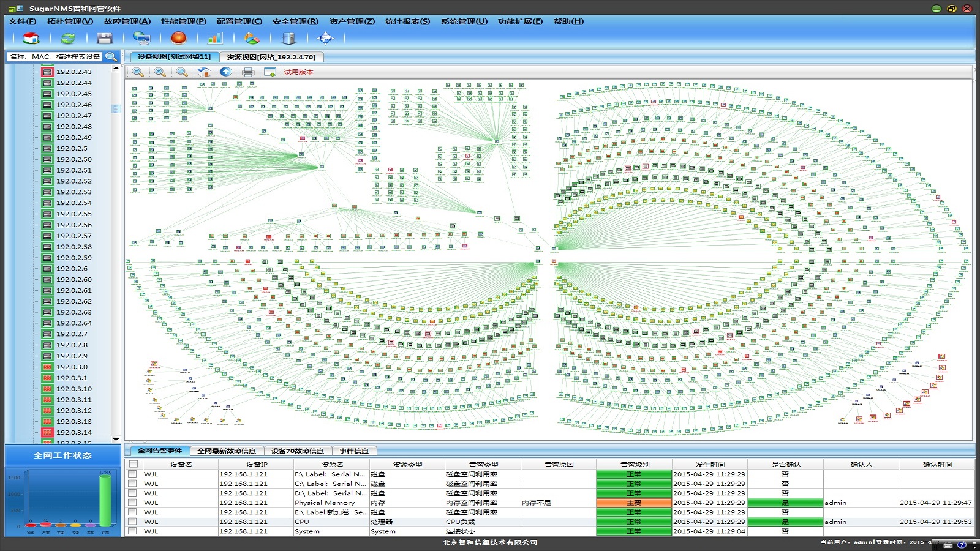Open the pie chart statistics icon
Screen dimensions: 980x551
coord(252,38)
